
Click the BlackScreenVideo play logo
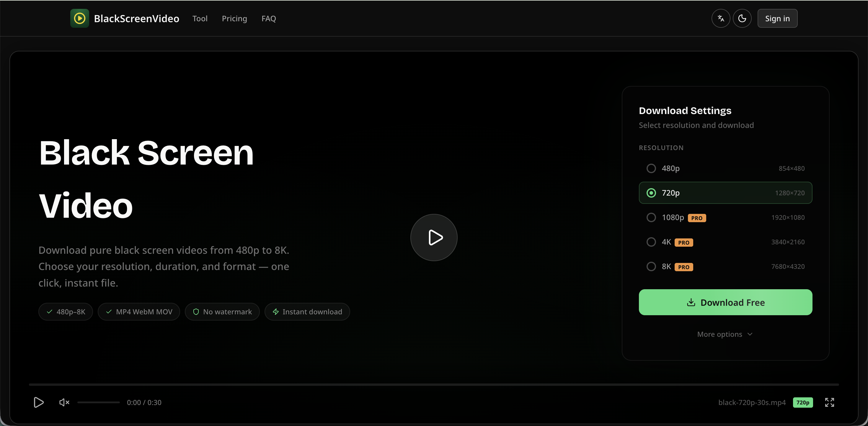click(79, 18)
